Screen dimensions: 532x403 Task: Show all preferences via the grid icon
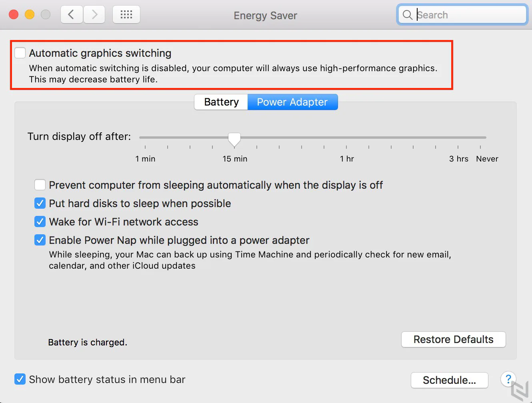(x=126, y=15)
